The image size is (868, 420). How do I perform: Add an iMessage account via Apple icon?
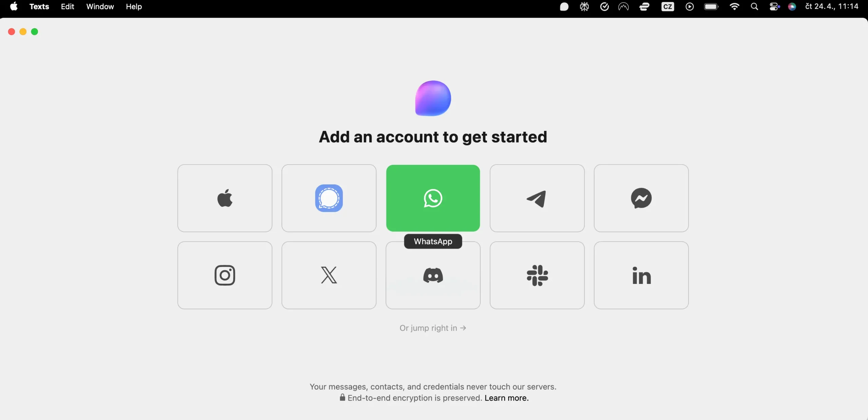[x=225, y=198]
